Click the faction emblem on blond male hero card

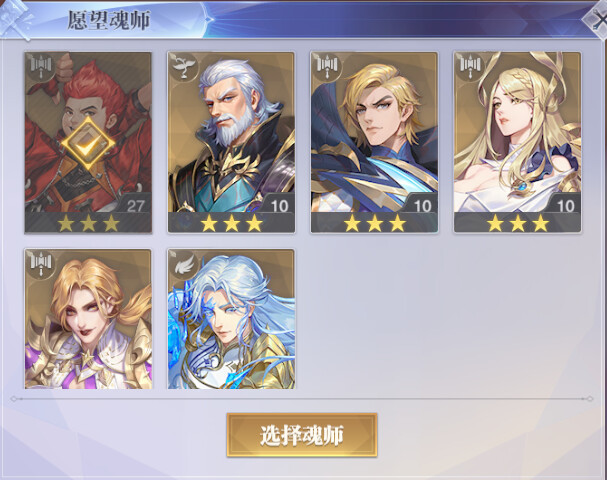[327, 67]
